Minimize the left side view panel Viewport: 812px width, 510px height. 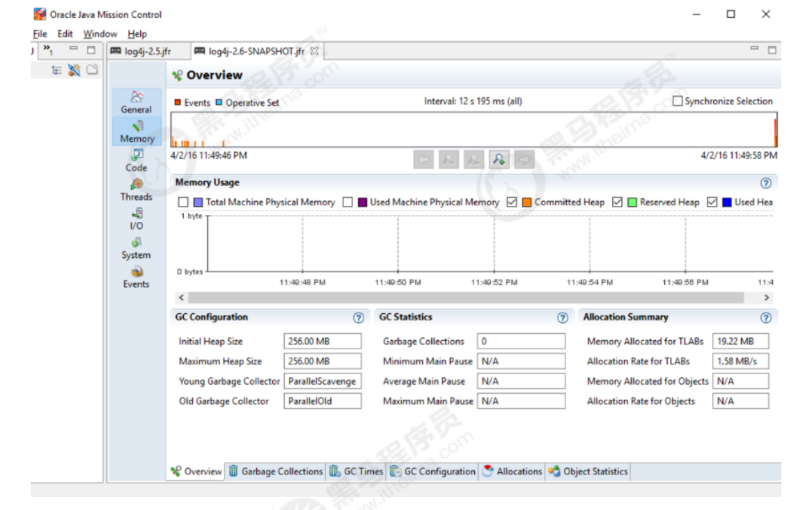[x=74, y=49]
